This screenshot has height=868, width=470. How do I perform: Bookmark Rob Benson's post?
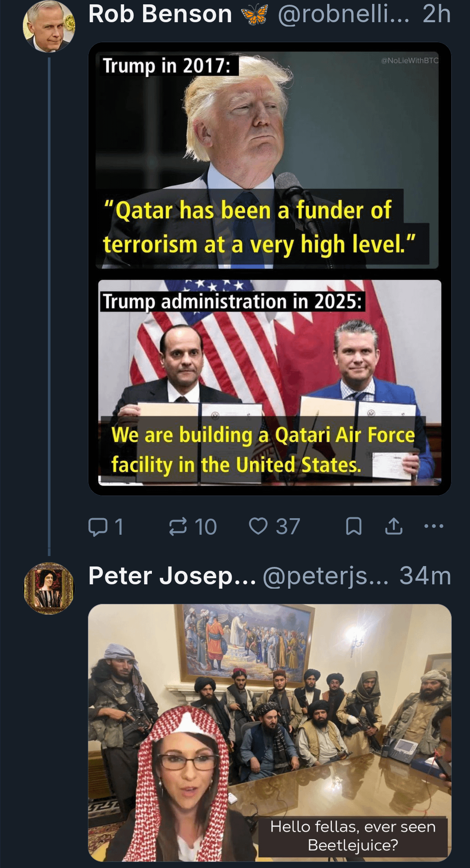point(353,526)
